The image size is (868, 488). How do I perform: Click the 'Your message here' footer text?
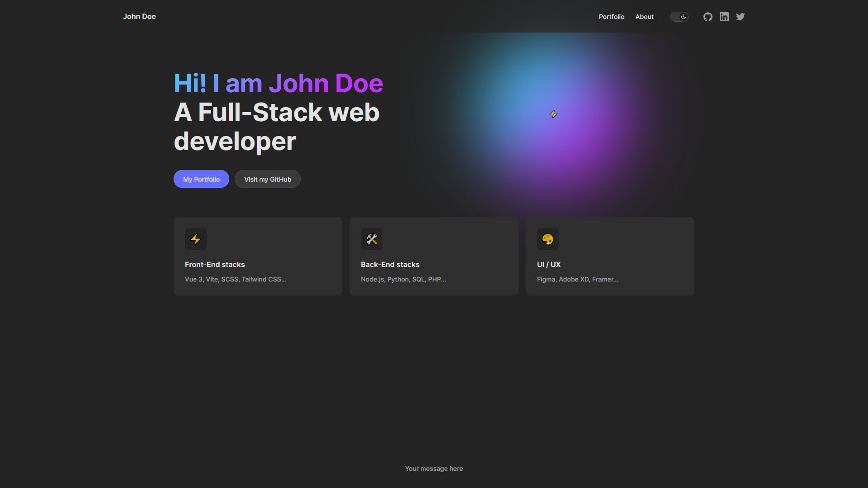click(x=434, y=469)
